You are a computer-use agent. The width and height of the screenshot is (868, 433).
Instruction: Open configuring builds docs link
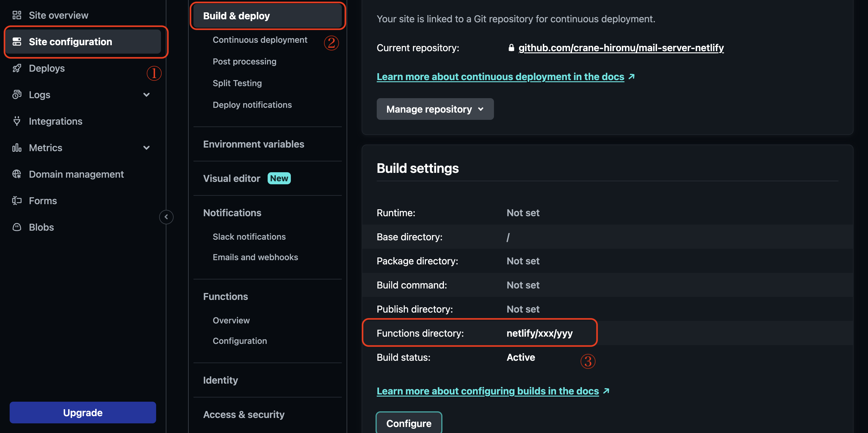click(x=487, y=391)
